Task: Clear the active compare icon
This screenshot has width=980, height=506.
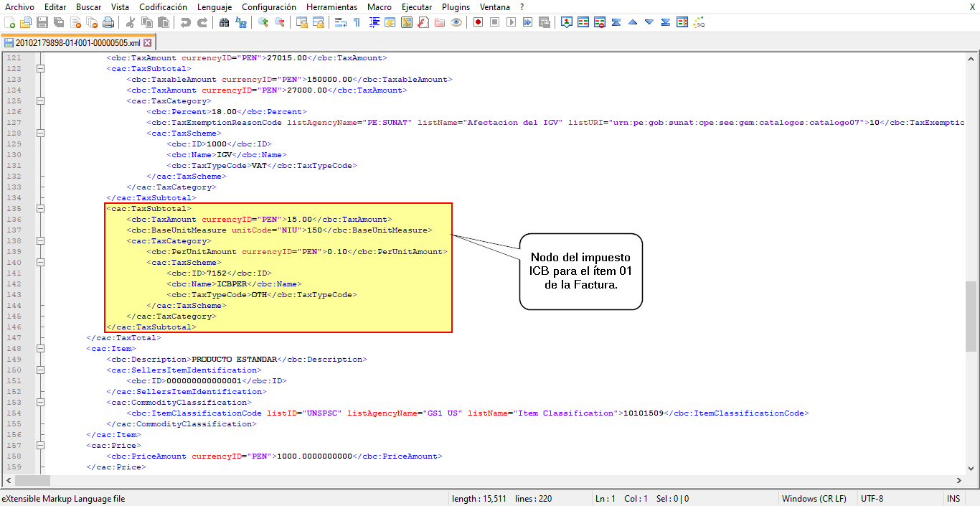Action: 600,22
